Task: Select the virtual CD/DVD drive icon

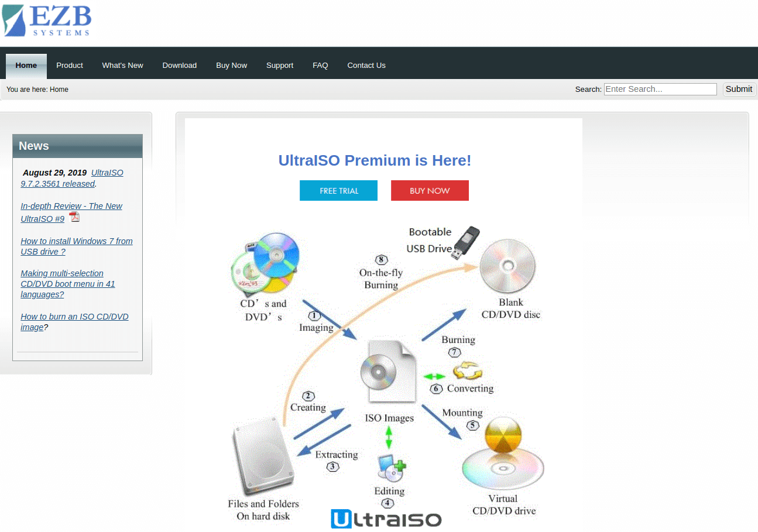Action: pos(503,454)
